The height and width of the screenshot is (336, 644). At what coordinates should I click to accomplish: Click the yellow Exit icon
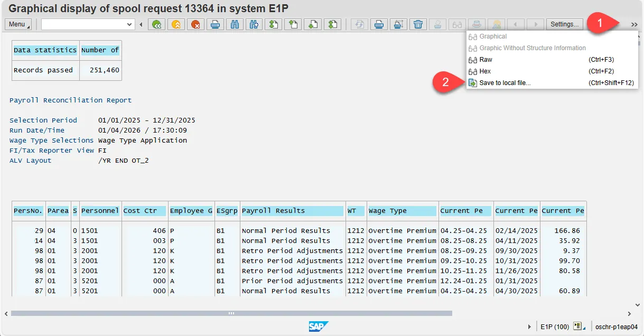click(176, 24)
